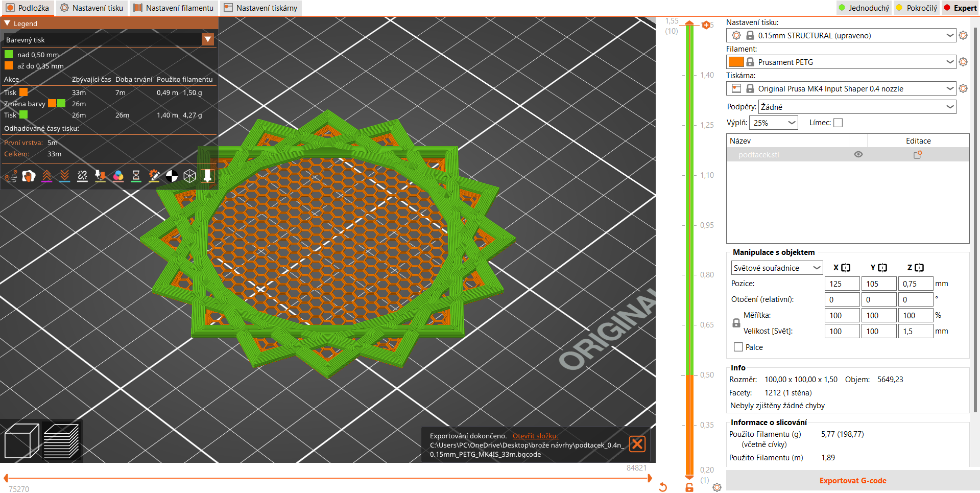Enable center of gravity checkerboard icon

[172, 176]
